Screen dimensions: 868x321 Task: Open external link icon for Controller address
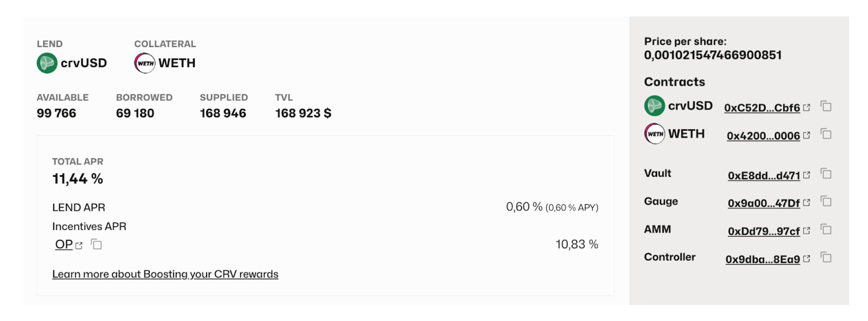[806, 259]
